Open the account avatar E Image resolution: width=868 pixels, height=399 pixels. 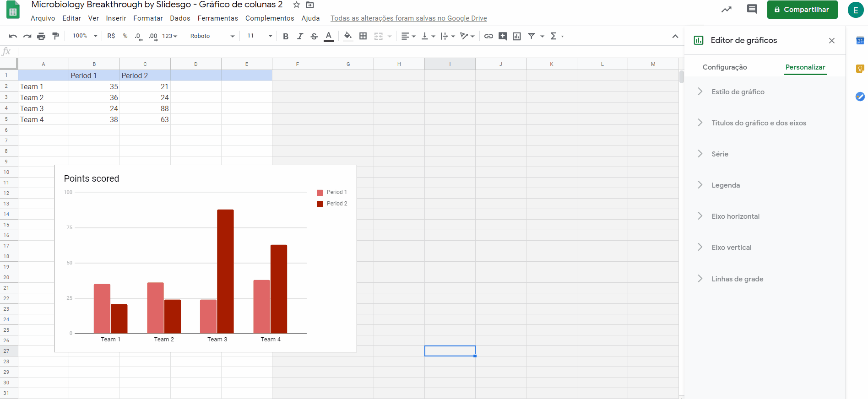[x=856, y=10]
